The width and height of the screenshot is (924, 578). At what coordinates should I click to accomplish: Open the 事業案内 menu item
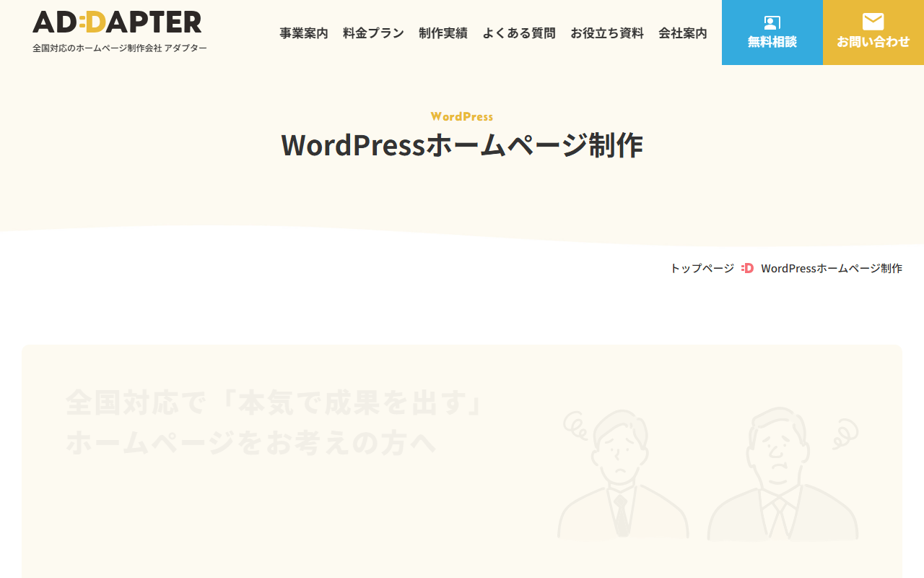pyautogui.click(x=304, y=33)
